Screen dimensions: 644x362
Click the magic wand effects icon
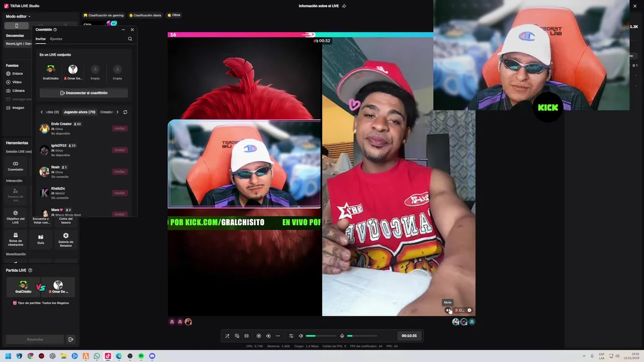click(x=227, y=336)
